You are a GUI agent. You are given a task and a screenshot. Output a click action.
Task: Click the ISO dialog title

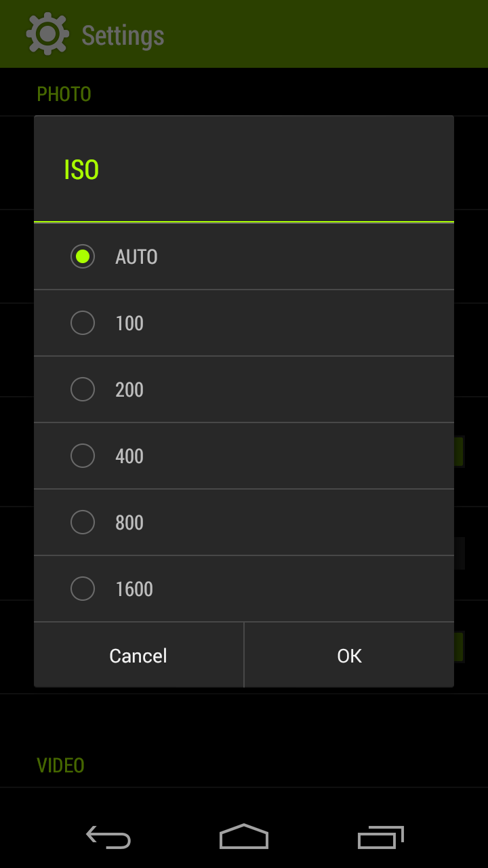coord(81,170)
